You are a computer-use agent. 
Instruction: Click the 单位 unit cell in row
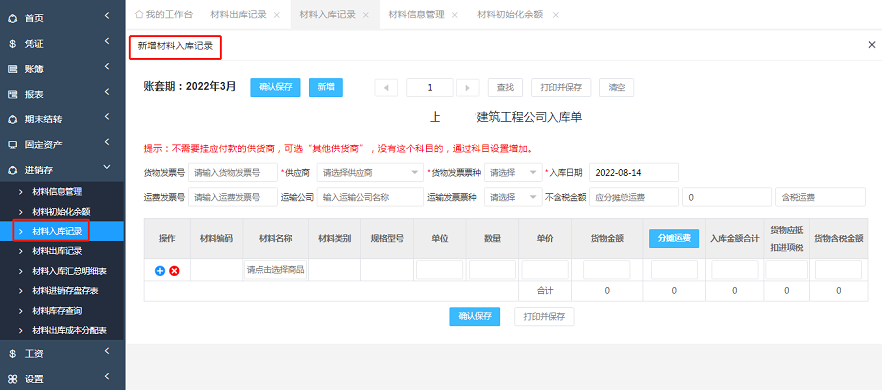coord(439,270)
